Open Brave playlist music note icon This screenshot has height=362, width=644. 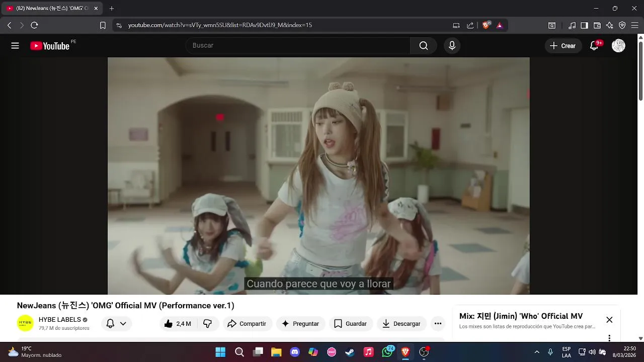[572, 25]
